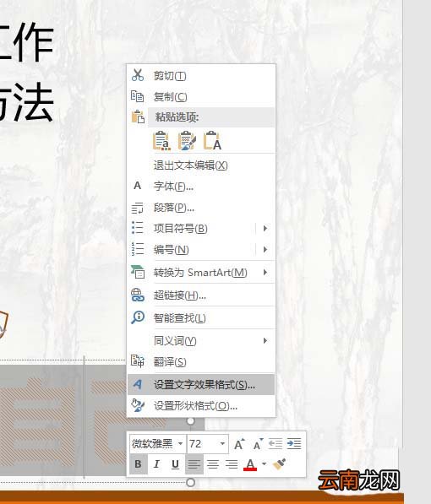Open the 微软雅黑 font name dropdown
The height and width of the screenshot is (504, 431).
[181, 443]
